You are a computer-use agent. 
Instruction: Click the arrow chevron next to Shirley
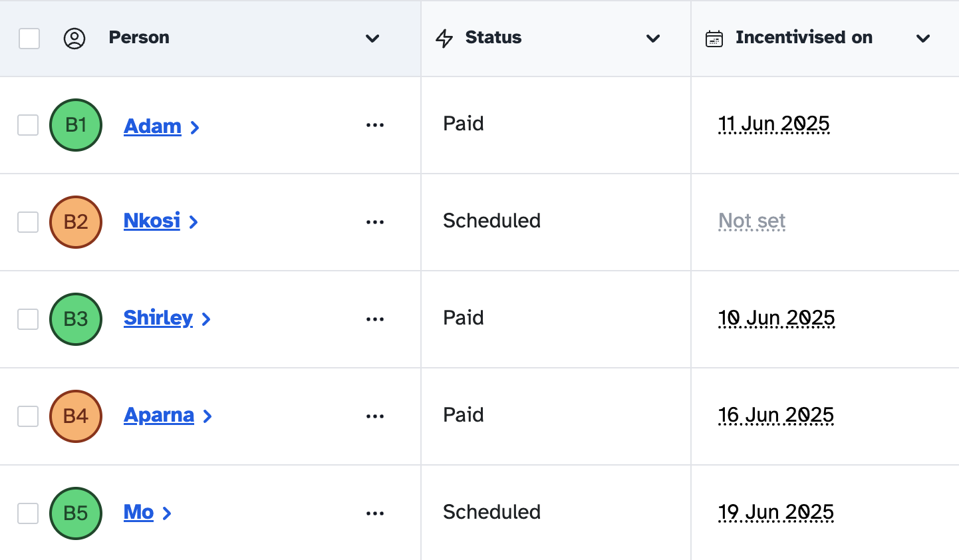pyautogui.click(x=206, y=319)
